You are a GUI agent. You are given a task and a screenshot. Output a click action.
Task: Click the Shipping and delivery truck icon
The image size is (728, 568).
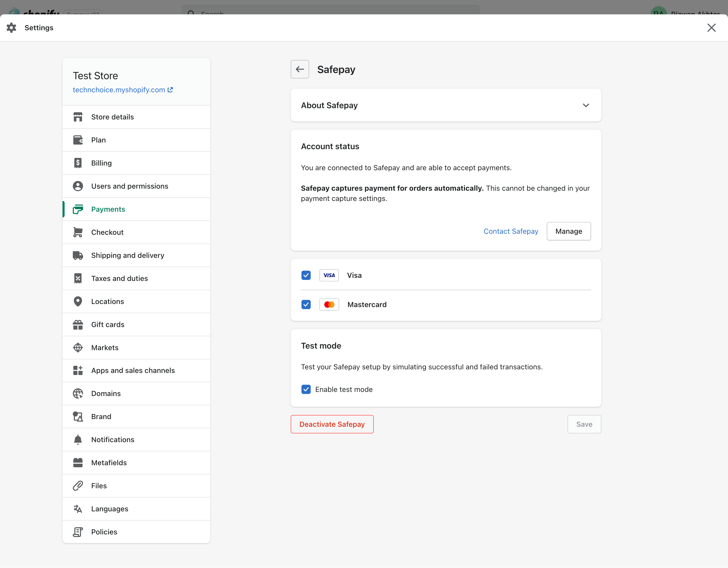(78, 255)
